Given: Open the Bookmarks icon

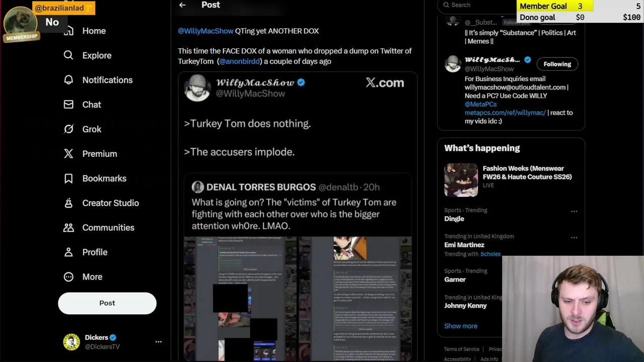Looking at the screenshot, I should (68, 178).
